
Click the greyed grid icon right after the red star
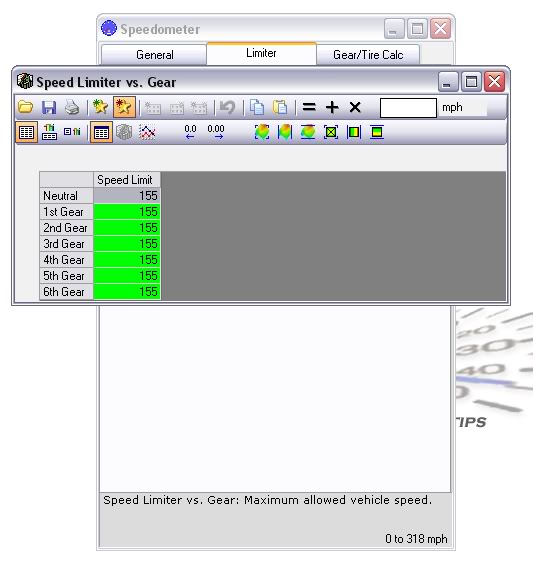tap(153, 108)
